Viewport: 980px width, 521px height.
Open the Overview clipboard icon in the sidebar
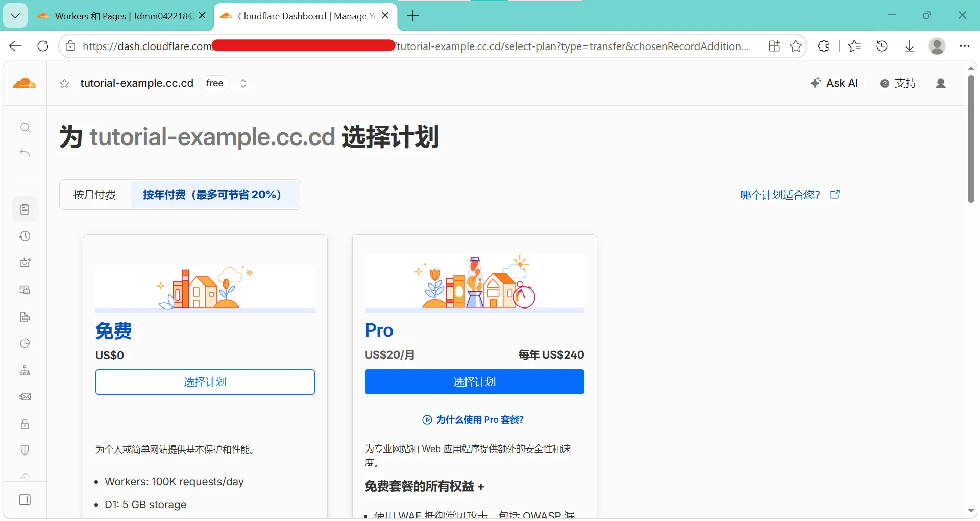25,209
